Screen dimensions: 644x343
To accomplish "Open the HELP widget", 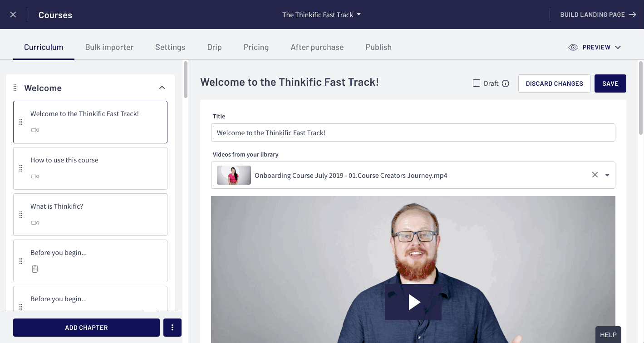I will 608,335.
